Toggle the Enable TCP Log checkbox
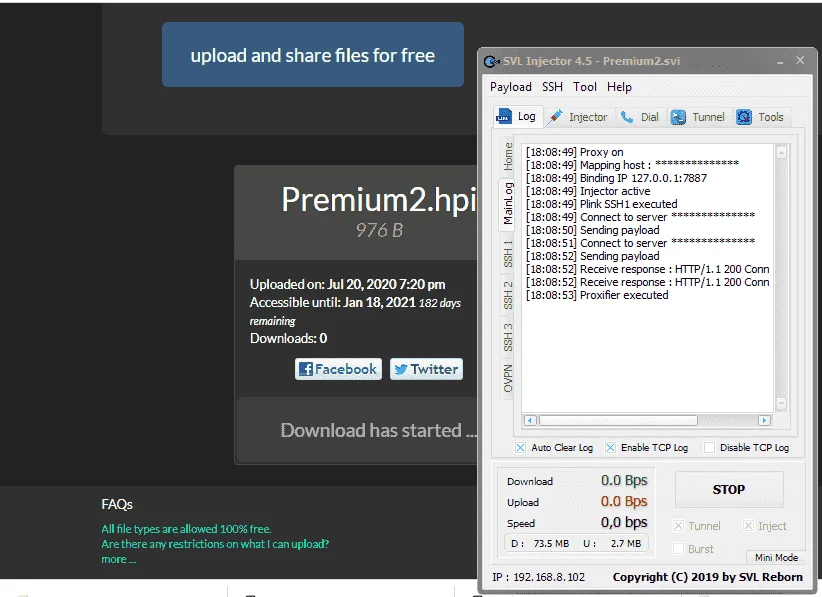Viewport: 822px width, 597px height. pyautogui.click(x=610, y=448)
